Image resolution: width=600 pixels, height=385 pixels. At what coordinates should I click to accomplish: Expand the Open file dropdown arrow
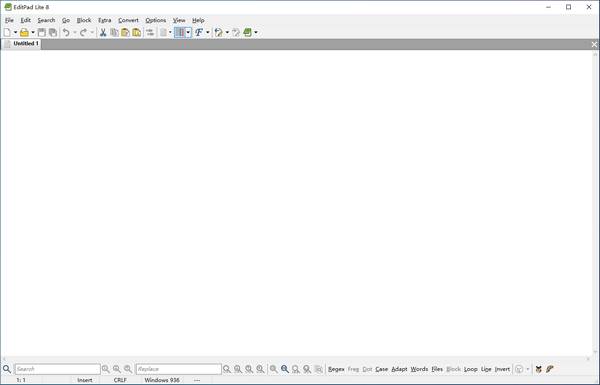coord(33,33)
